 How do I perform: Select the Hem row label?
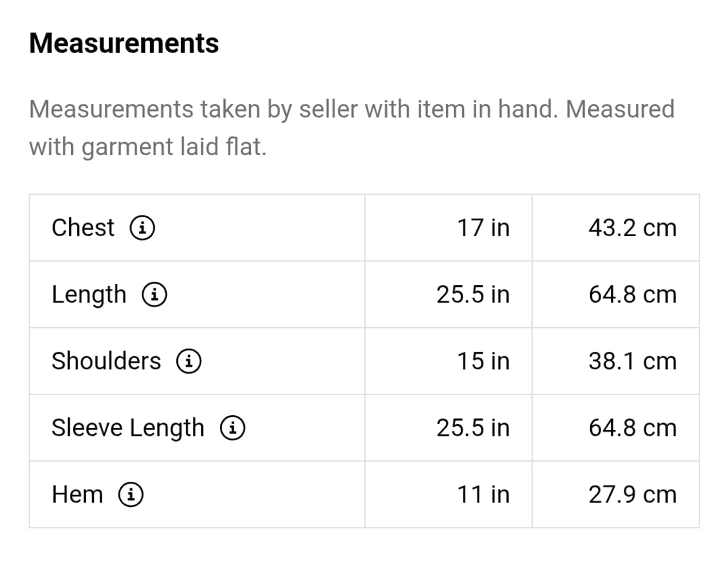tap(77, 495)
